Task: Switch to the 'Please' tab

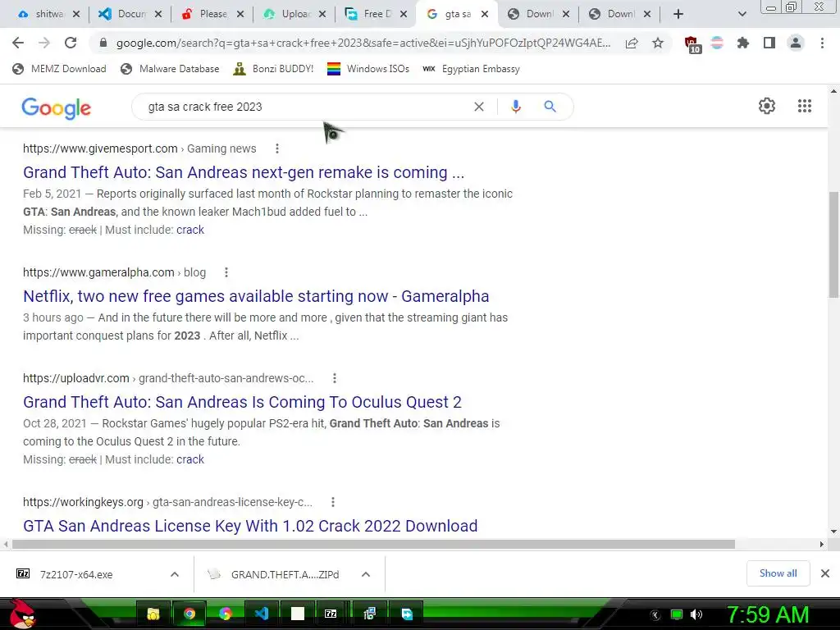Action: 212,14
